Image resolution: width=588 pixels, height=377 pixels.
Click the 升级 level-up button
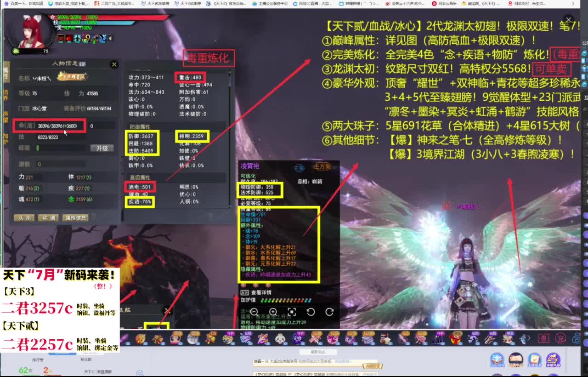[102, 148]
